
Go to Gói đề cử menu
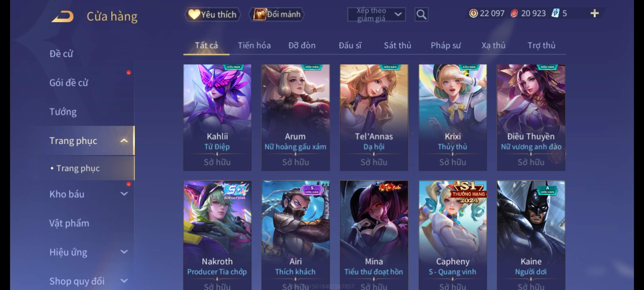[x=69, y=83]
